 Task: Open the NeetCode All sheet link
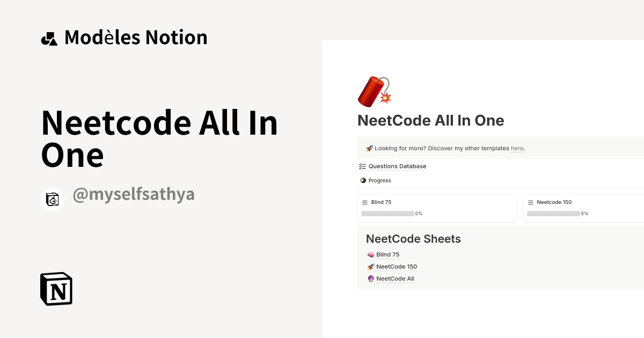point(395,278)
